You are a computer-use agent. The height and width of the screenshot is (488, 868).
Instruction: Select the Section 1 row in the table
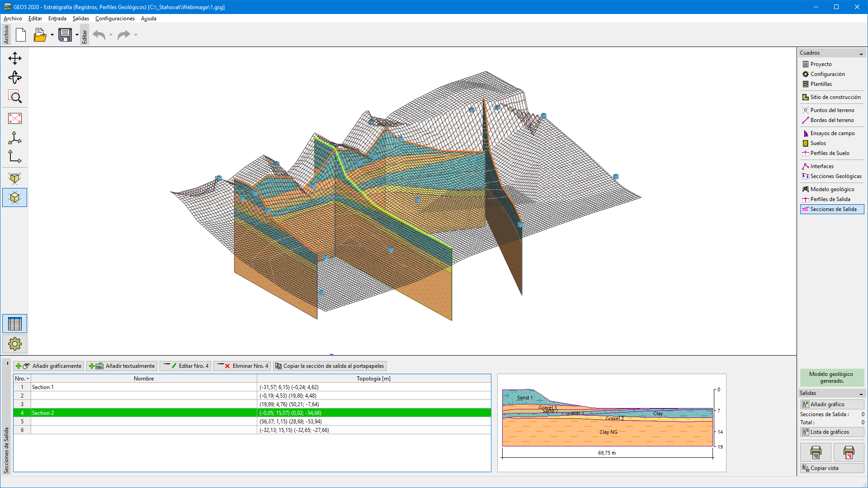click(43, 387)
